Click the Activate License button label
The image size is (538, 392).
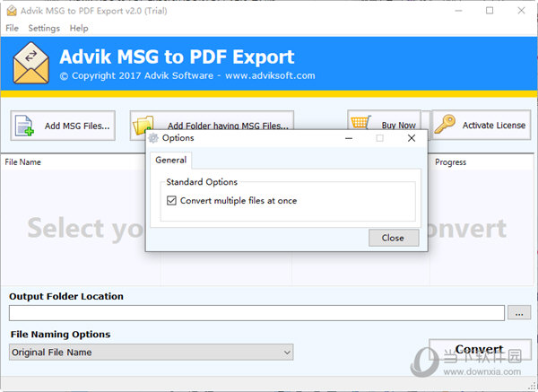point(494,126)
